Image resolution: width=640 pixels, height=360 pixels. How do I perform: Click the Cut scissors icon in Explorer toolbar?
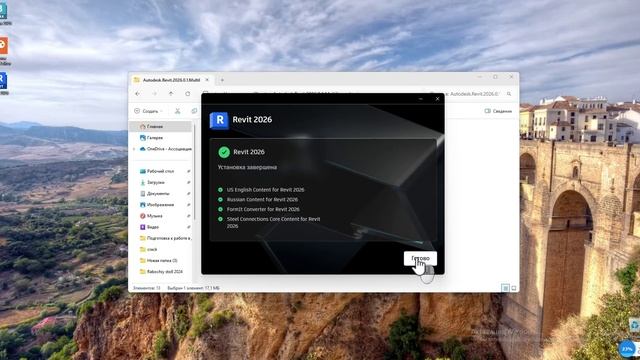pyautogui.click(x=178, y=111)
